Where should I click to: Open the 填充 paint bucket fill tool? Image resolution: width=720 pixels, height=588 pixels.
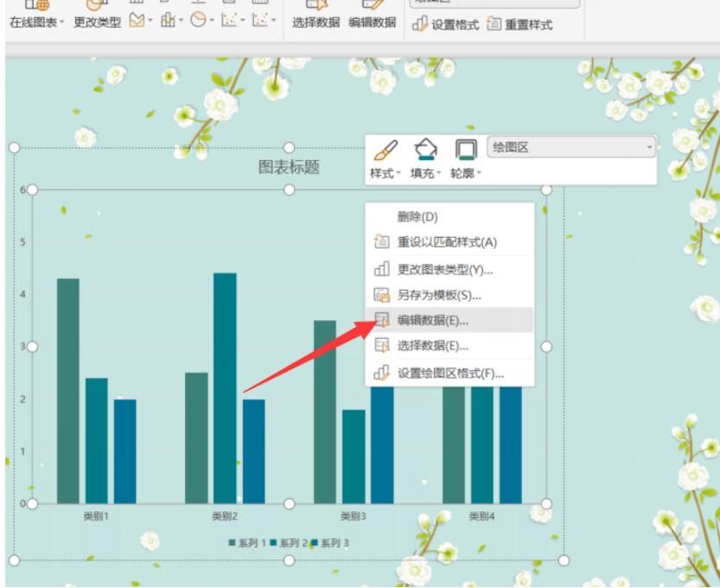click(x=425, y=150)
